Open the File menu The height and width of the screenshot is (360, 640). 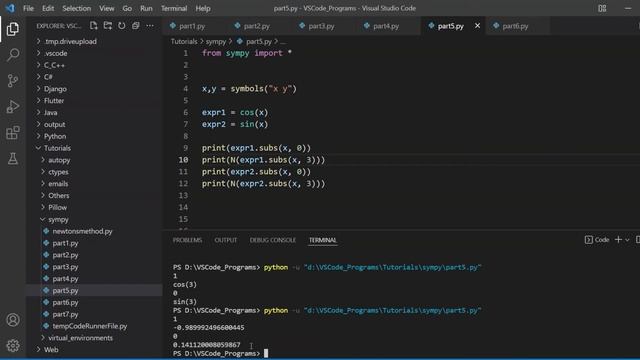28,8
